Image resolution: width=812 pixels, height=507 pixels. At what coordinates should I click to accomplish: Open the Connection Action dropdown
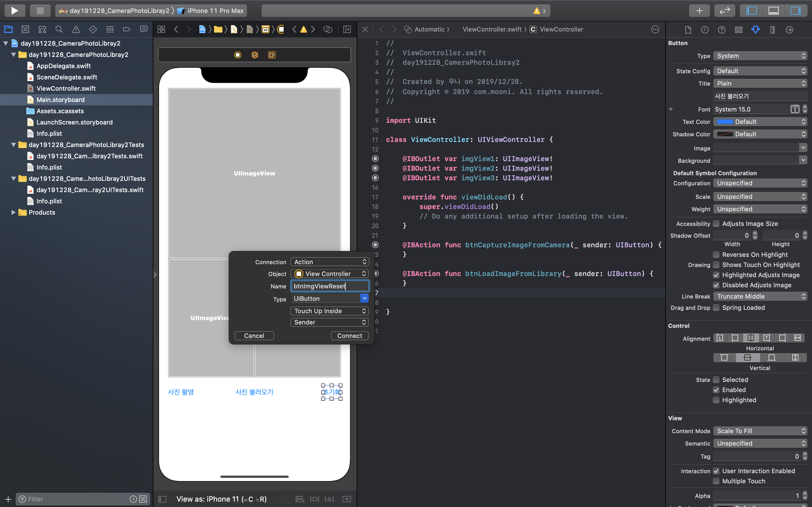pos(330,262)
